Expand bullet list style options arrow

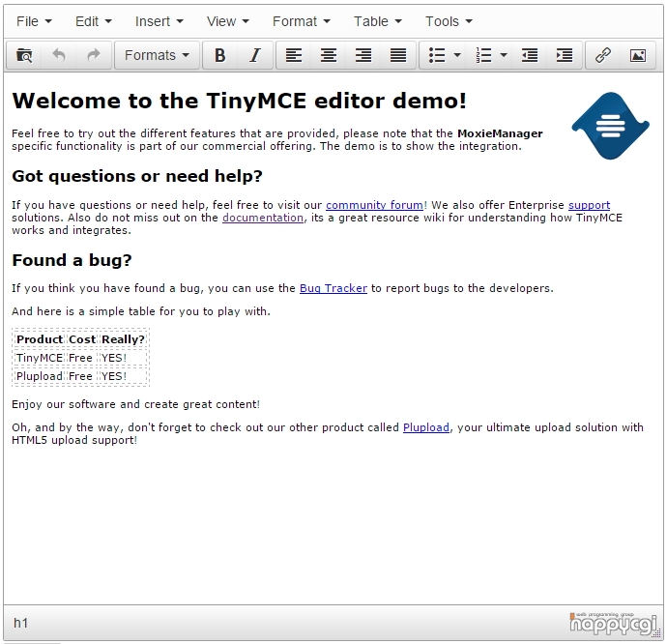(x=457, y=55)
